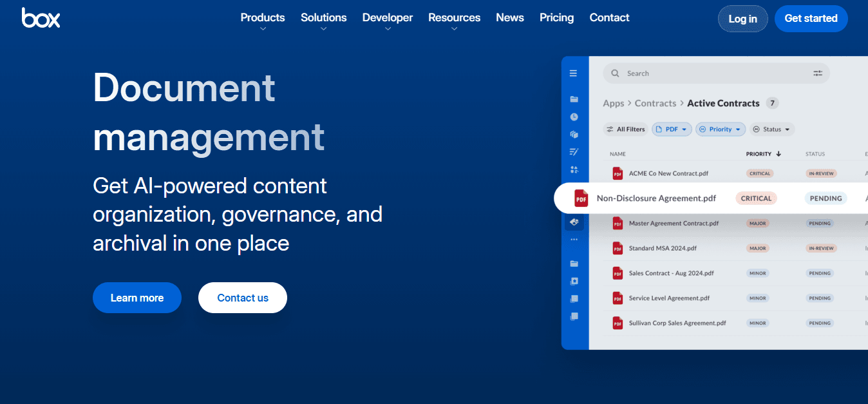Viewport: 868px width, 404px height.
Task: Open Recents via the clock icon
Action: click(574, 117)
